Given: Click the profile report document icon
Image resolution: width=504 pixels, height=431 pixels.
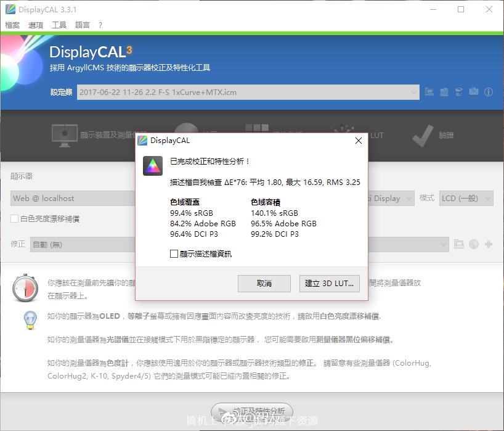Looking at the screenshot, I should point(444,91).
